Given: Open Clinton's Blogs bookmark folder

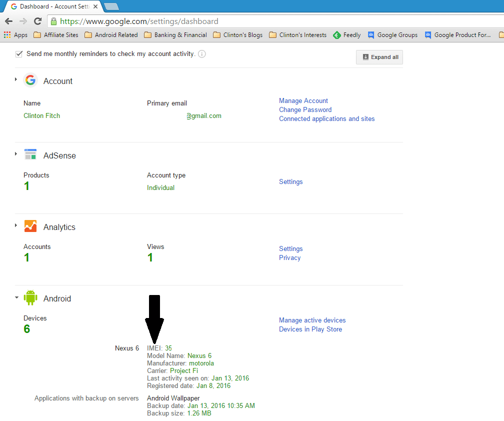Looking at the screenshot, I should (x=238, y=34).
